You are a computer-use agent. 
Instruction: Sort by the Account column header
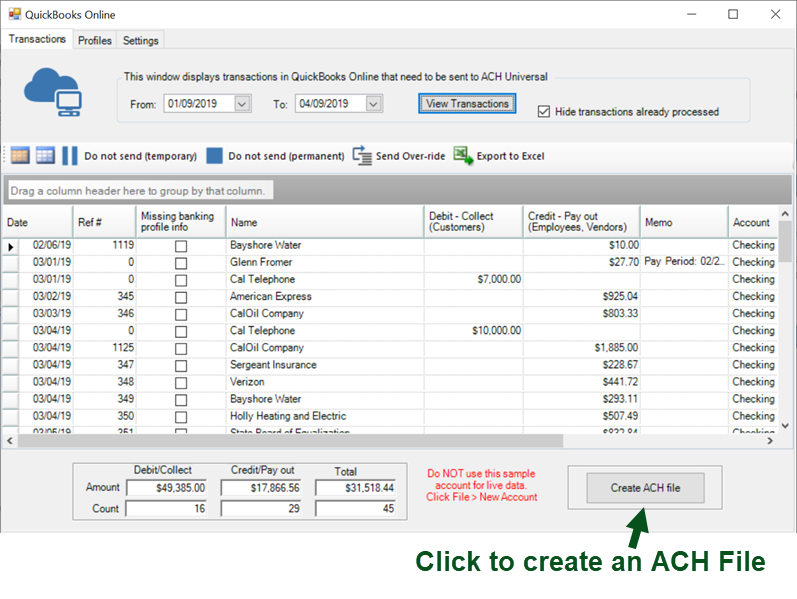(753, 222)
